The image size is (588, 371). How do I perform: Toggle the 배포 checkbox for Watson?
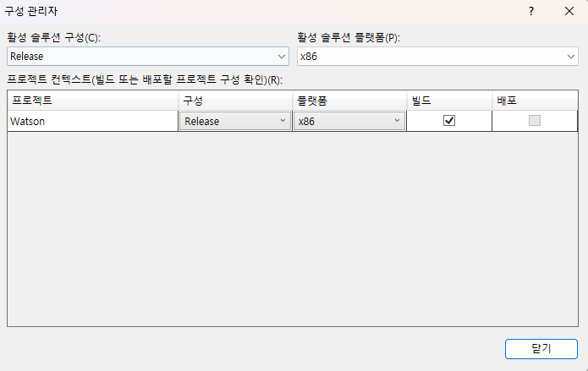click(535, 121)
